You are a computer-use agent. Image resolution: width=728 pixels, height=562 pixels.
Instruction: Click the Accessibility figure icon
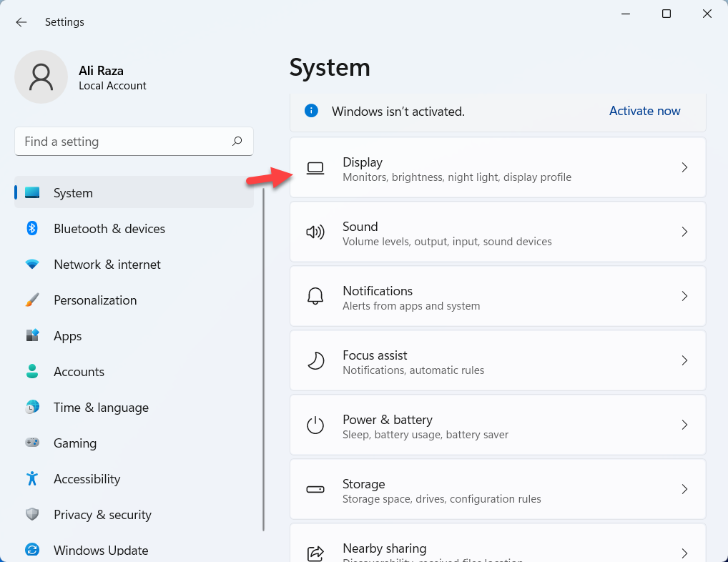coord(32,479)
